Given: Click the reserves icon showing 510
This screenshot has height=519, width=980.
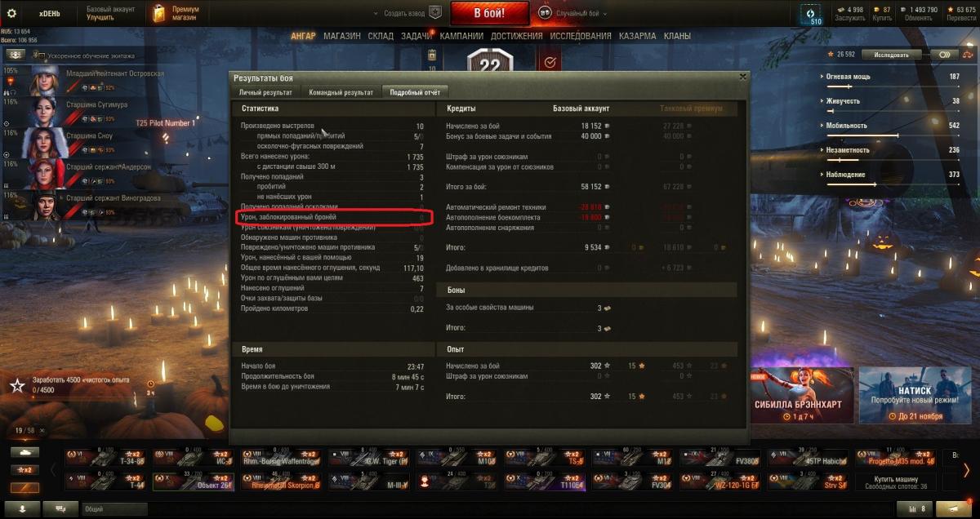Looking at the screenshot, I should [x=812, y=14].
